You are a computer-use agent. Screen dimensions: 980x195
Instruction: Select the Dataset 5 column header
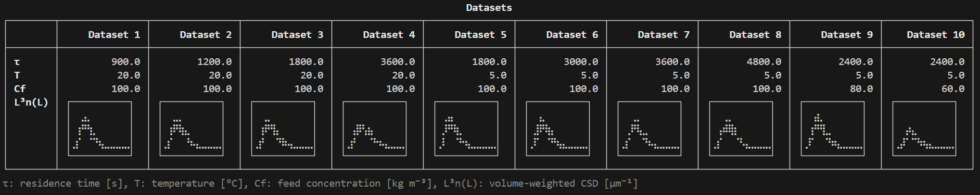[480, 35]
